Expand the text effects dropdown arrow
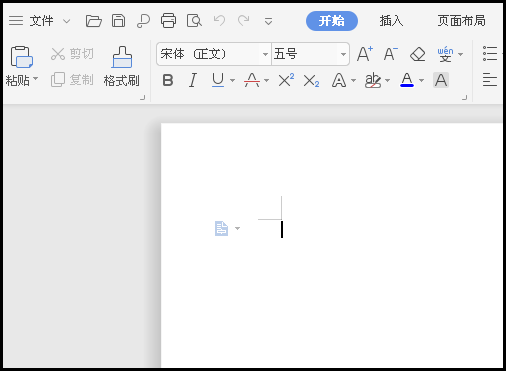 [x=353, y=81]
